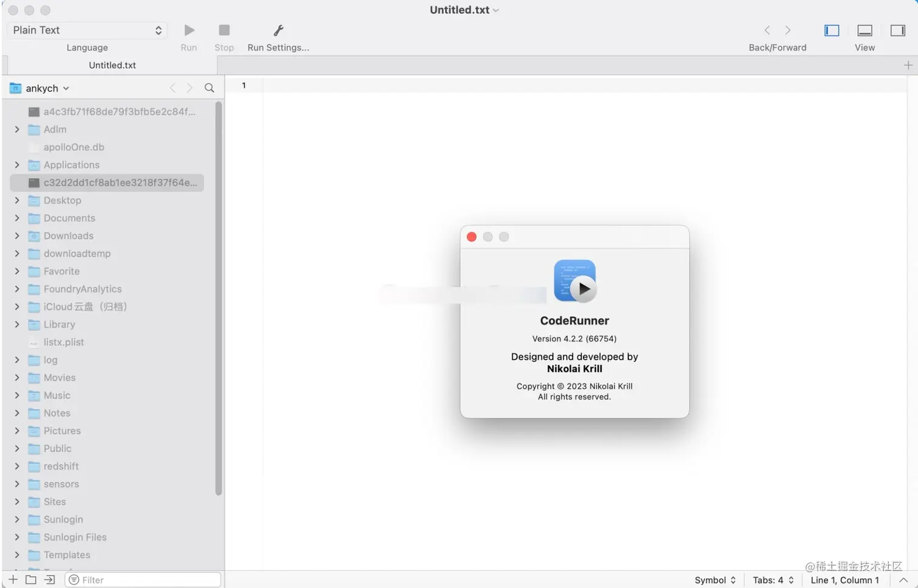The image size is (918, 588).
Task: Open the Symbol popup in status bar
Action: 715,580
